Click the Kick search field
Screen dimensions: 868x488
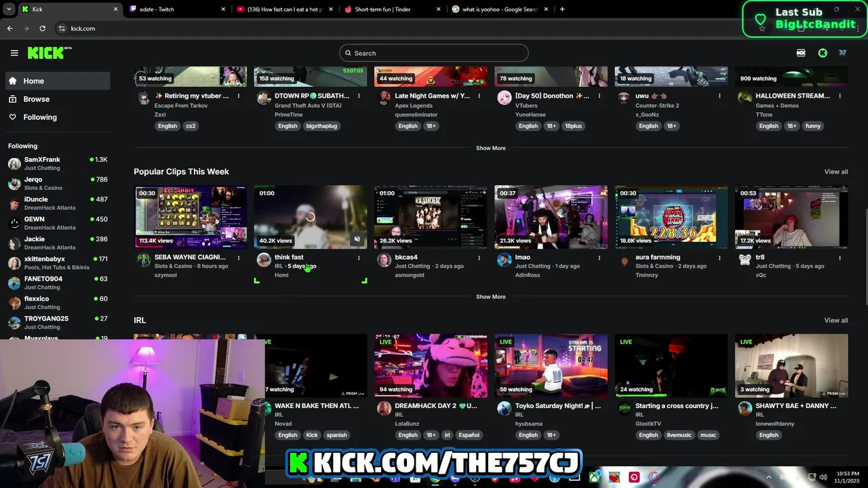[434, 53]
